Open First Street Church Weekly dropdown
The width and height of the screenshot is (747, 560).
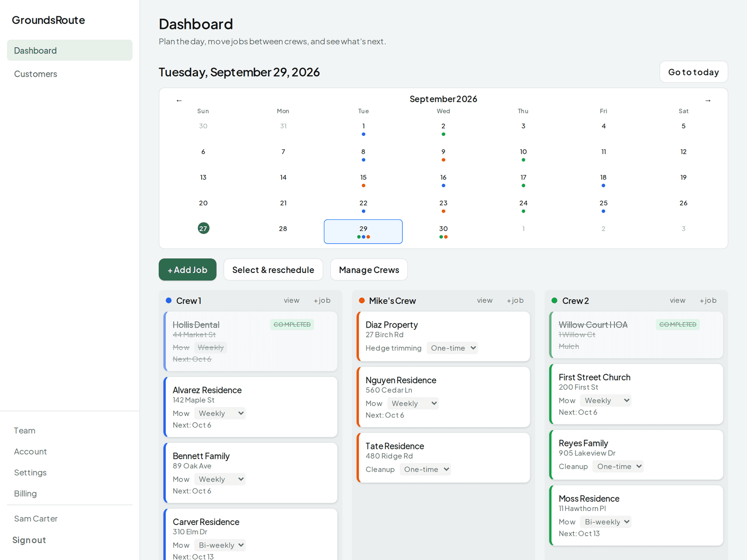coord(606,400)
